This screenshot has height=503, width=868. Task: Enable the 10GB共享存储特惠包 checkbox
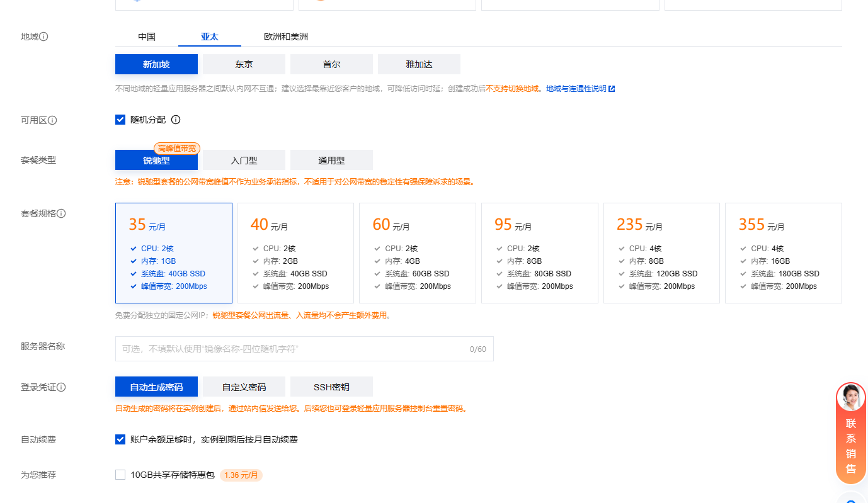120,475
